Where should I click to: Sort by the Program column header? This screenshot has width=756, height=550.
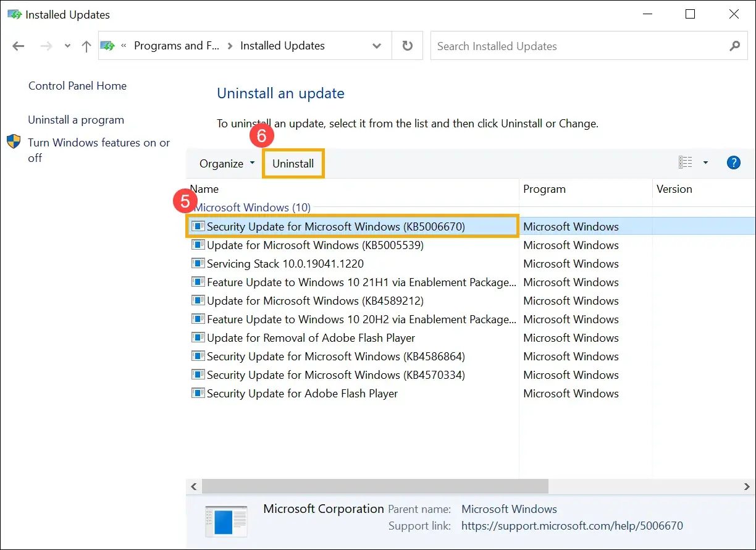[x=586, y=189]
